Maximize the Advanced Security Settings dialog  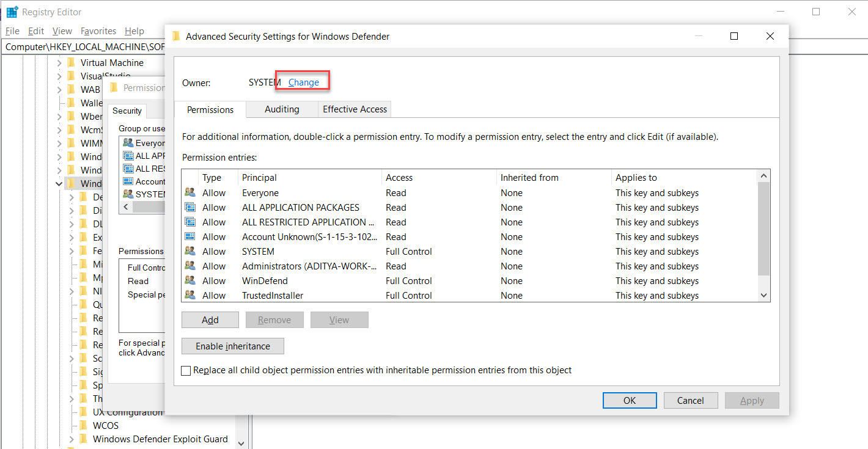[734, 36]
